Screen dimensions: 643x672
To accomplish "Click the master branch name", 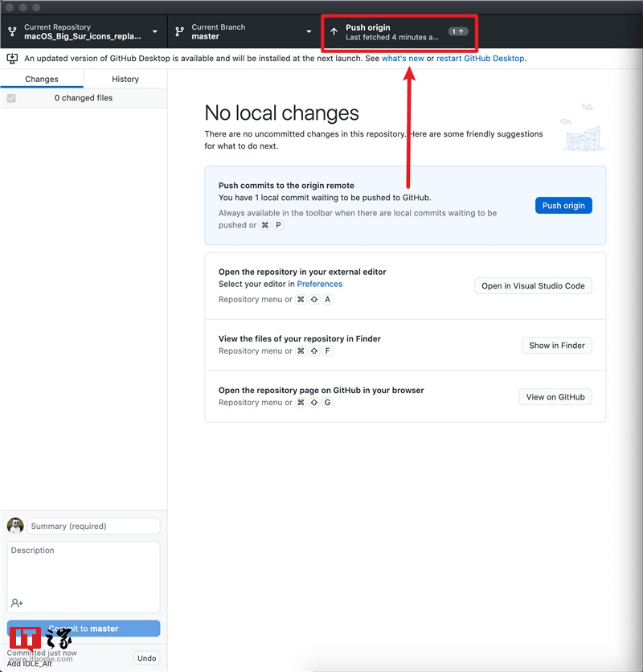I will point(205,36).
